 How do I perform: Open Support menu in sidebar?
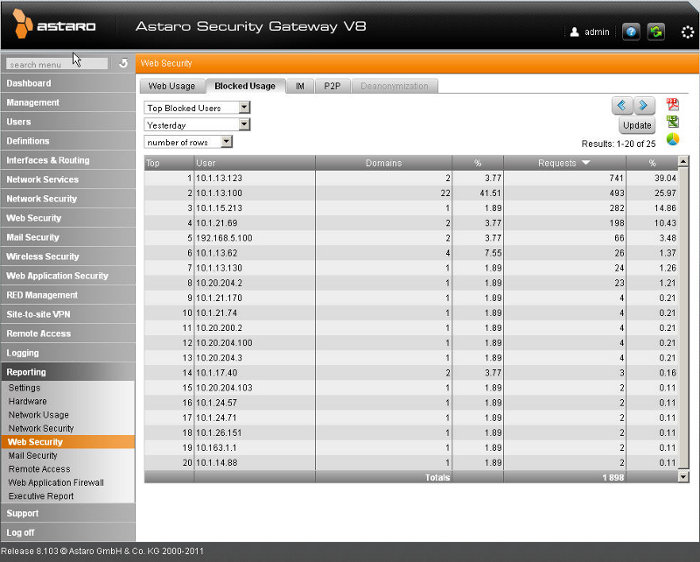coord(68,513)
